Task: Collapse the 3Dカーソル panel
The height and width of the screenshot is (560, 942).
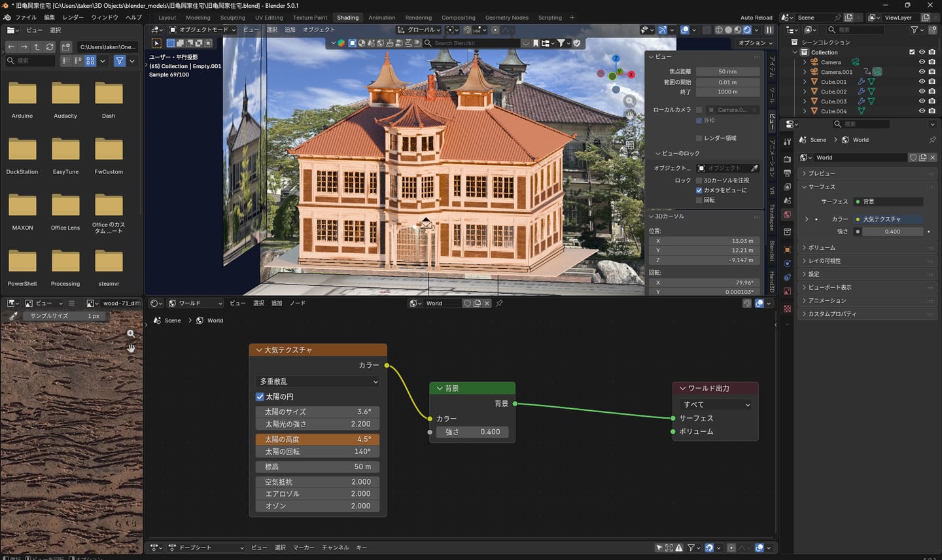Action: coord(705,216)
